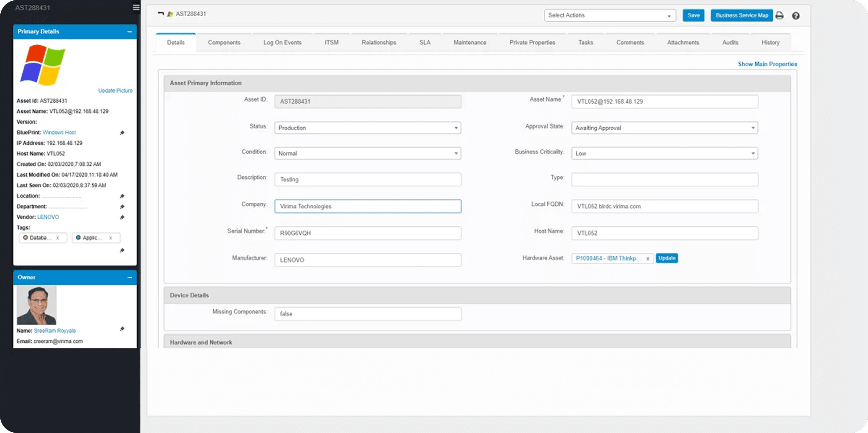Open the Tasks tab
The height and width of the screenshot is (433, 868).
pyautogui.click(x=586, y=42)
